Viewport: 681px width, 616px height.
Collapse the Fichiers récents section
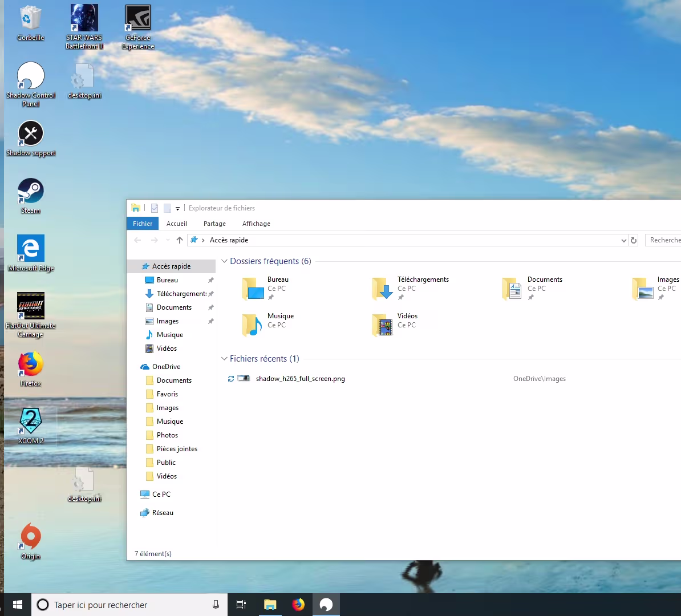(x=224, y=359)
